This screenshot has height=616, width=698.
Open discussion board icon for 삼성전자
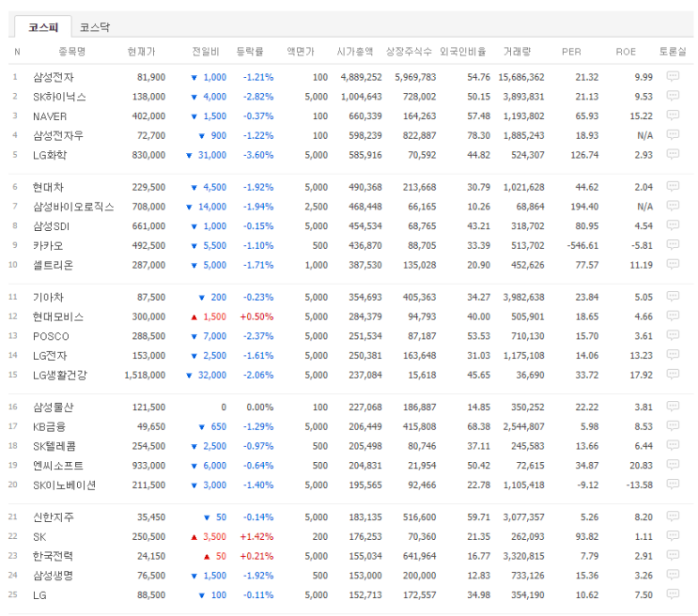(x=673, y=76)
